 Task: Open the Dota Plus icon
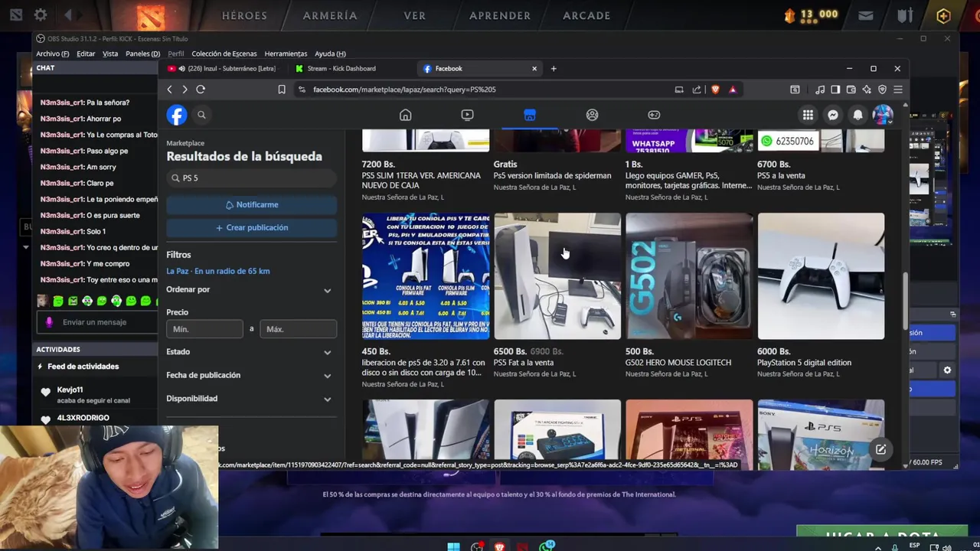(943, 15)
